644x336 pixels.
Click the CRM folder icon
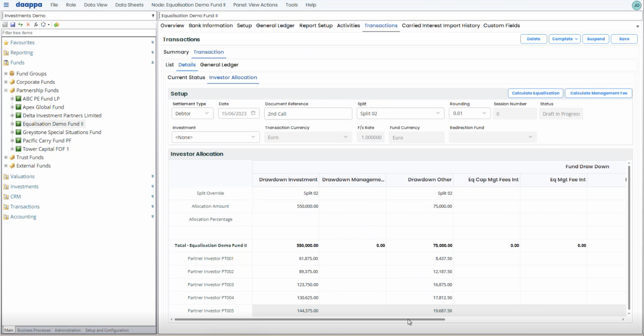pos(6,197)
